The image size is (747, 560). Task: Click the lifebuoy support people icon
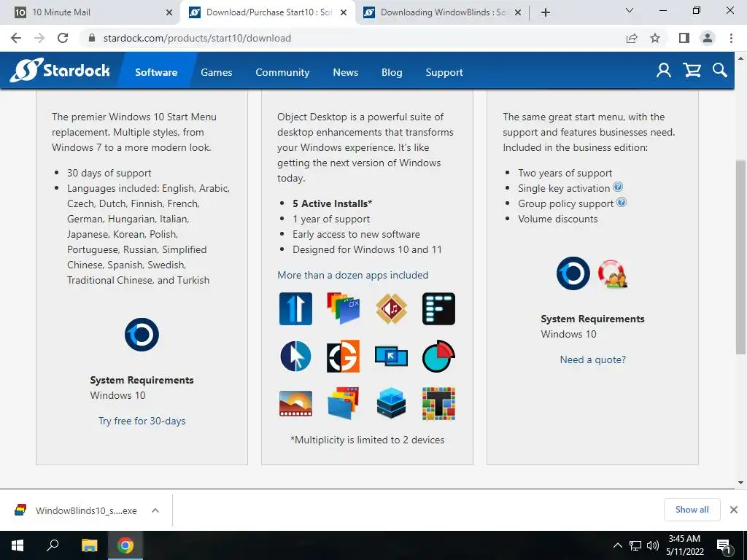coord(613,274)
